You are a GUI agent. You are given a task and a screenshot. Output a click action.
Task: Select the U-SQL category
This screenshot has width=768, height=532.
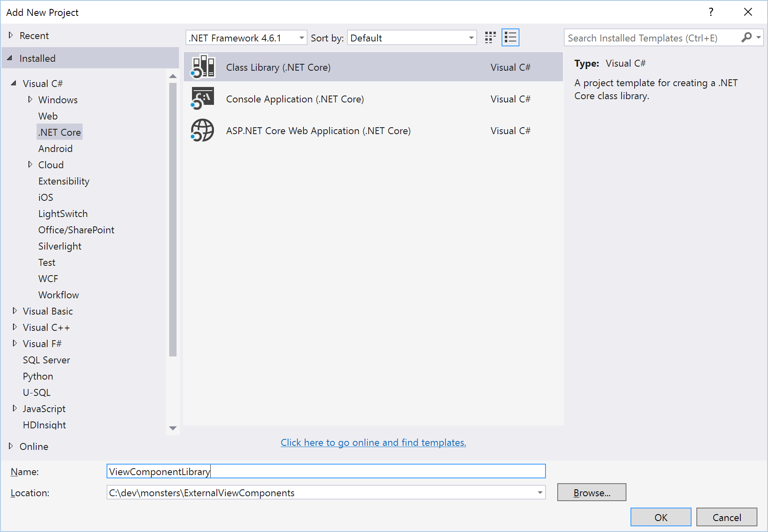(37, 392)
